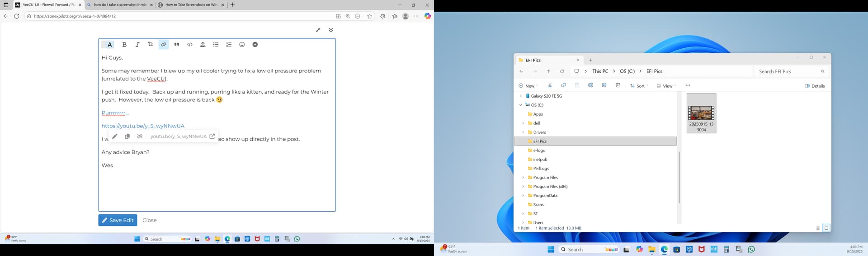Open the emoji picker in the editor toolbar
The height and width of the screenshot is (256, 868).
tap(242, 45)
